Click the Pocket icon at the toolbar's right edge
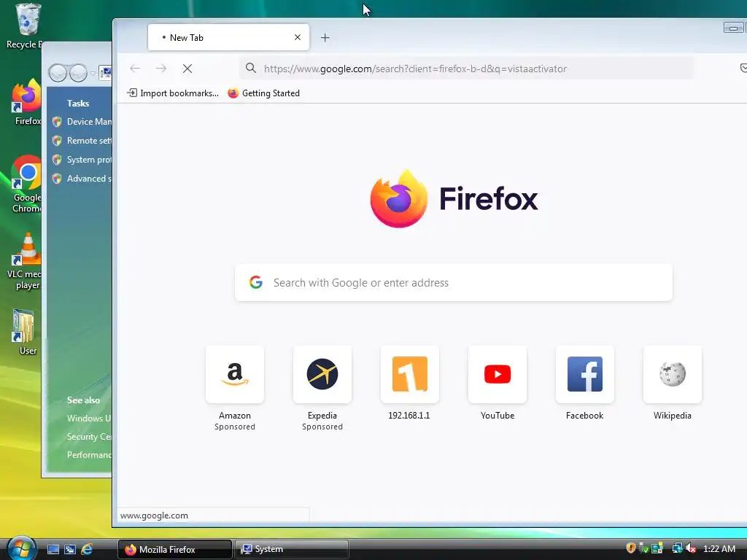Viewport: 747px width, 560px height. coord(743,68)
